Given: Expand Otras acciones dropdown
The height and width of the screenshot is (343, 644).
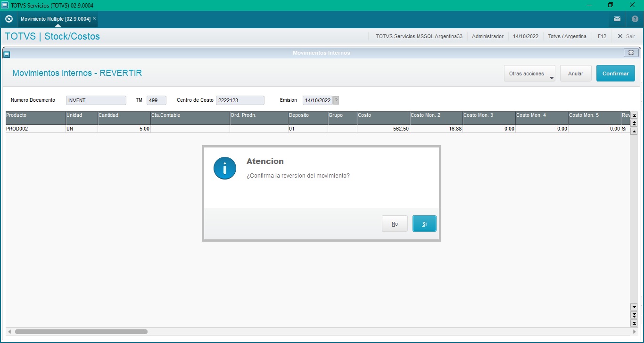Looking at the screenshot, I should 529,73.
